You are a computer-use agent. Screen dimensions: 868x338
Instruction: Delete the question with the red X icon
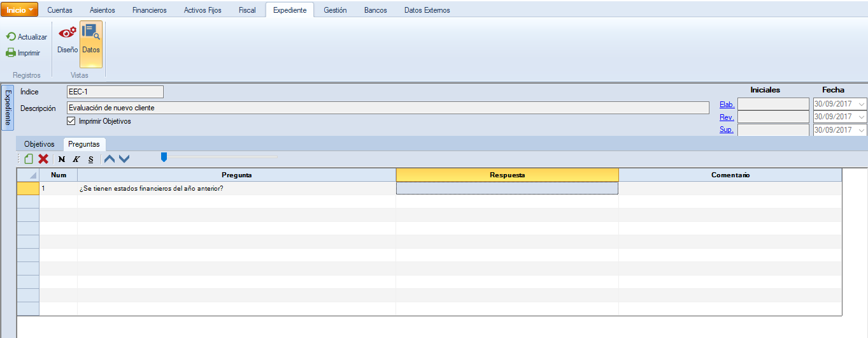point(43,159)
